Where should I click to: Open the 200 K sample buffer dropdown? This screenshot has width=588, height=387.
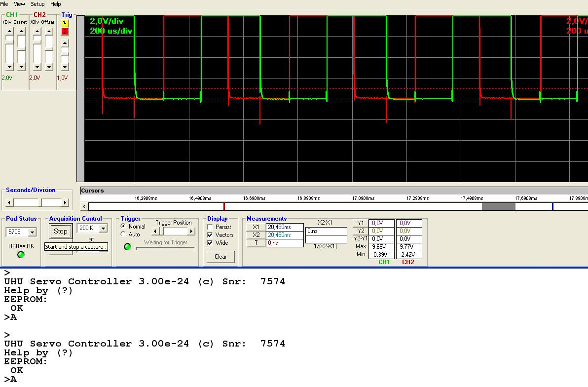pos(103,228)
